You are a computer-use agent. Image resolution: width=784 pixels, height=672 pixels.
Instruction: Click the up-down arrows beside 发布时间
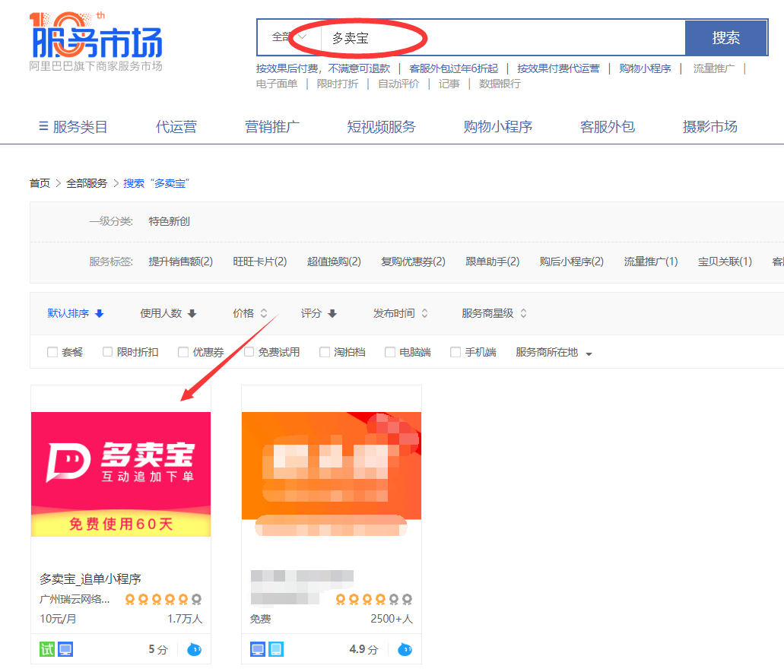[x=424, y=313]
